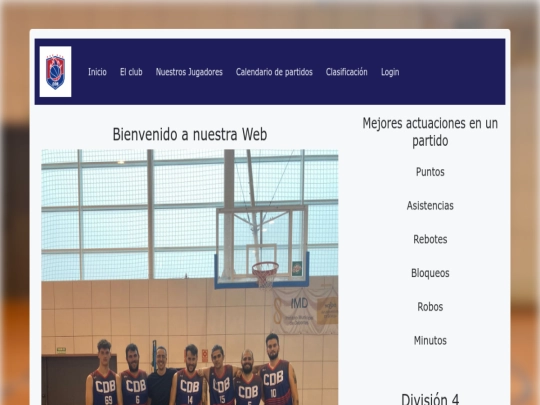This screenshot has height=405, width=540.
Task: Open the El club menu item
Action: (x=131, y=72)
